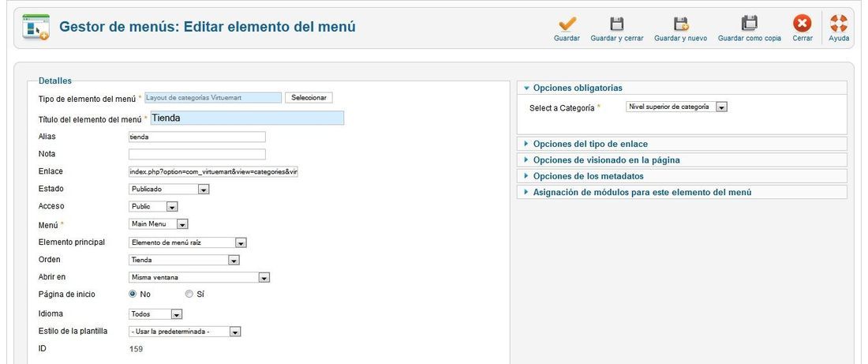The image size is (868, 364).
Task: Expand Opciones del tipo de enlace
Action: tap(682, 144)
